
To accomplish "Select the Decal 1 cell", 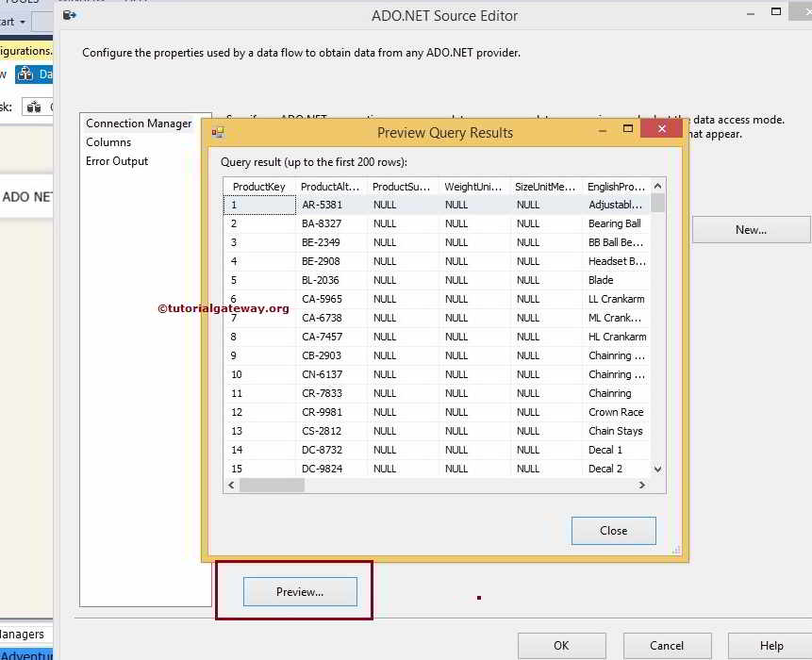I will click(616, 450).
